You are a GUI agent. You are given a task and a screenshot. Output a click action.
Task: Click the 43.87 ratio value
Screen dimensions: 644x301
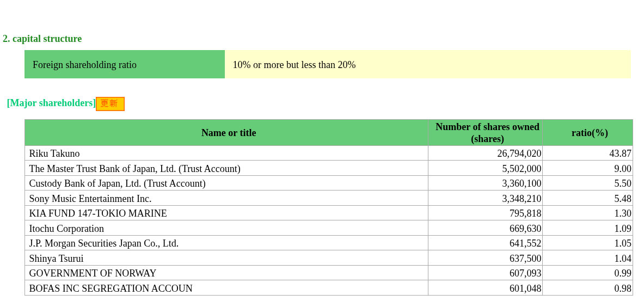click(620, 153)
